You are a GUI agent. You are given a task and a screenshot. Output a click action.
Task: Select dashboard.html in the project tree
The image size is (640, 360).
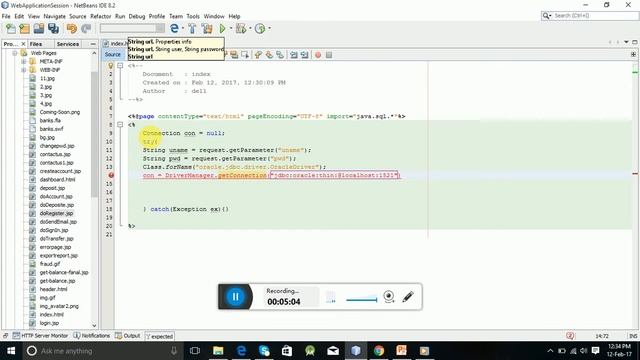[x=57, y=180]
